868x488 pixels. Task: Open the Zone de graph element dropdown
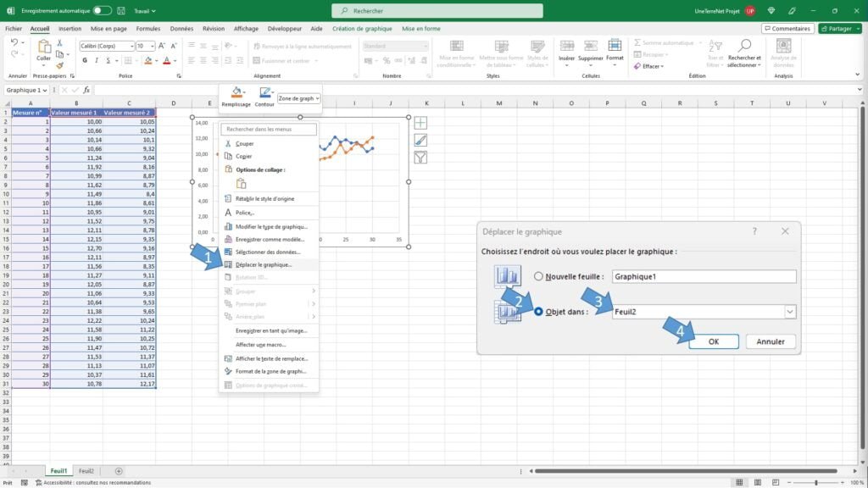click(299, 98)
